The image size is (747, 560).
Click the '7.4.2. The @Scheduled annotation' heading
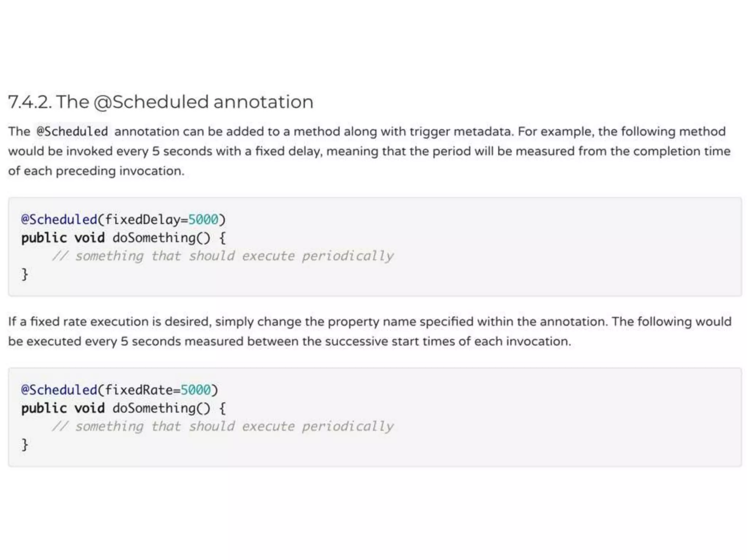[161, 102]
